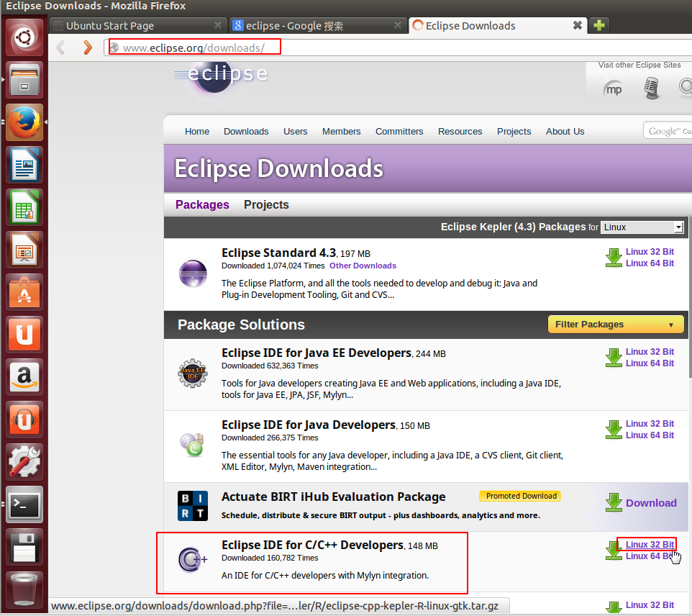Launch LibreOffice Impress from the dock
Screen dimensions: 692x616
coord(24,250)
